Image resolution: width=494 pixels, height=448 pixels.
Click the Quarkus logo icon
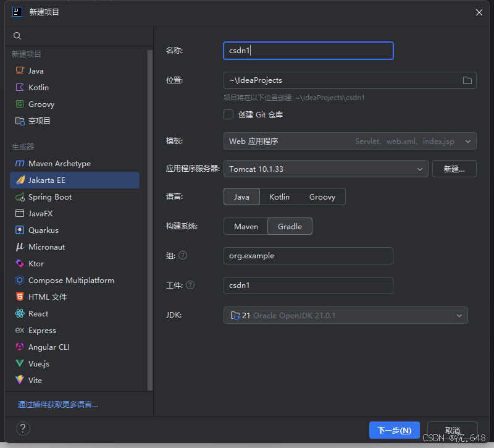point(20,230)
